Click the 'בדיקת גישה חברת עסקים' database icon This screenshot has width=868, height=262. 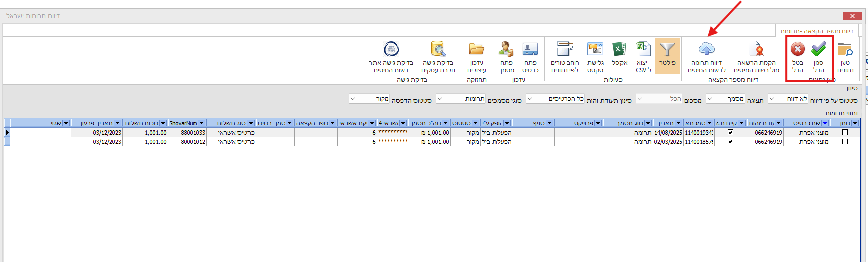pos(438,50)
